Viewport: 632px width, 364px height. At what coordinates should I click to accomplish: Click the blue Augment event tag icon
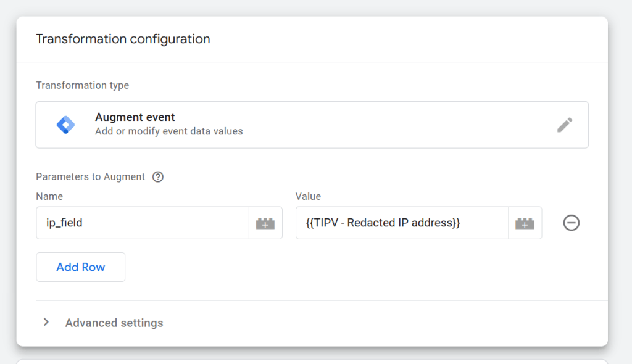[x=65, y=125]
